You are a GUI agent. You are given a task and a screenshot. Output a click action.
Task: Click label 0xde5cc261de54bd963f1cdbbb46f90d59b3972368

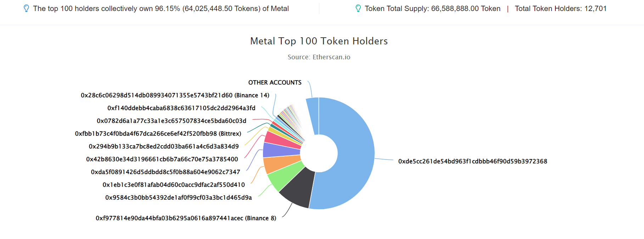(x=473, y=161)
